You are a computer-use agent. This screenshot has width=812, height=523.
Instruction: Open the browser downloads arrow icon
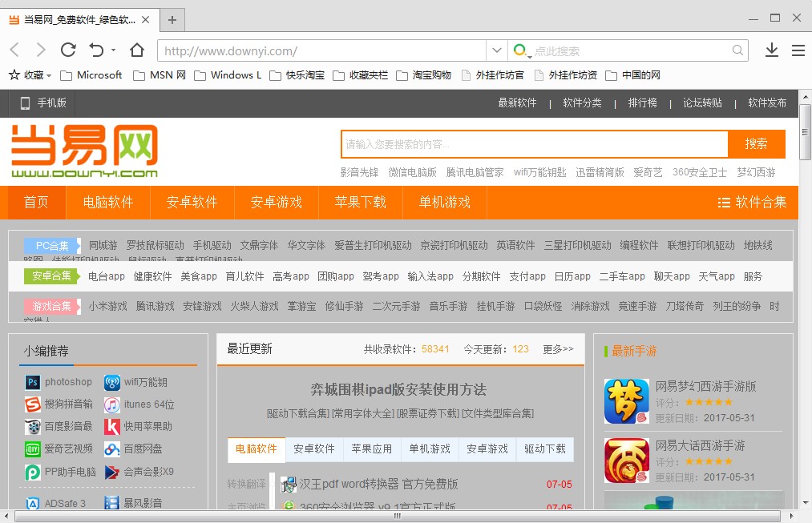pos(771,50)
